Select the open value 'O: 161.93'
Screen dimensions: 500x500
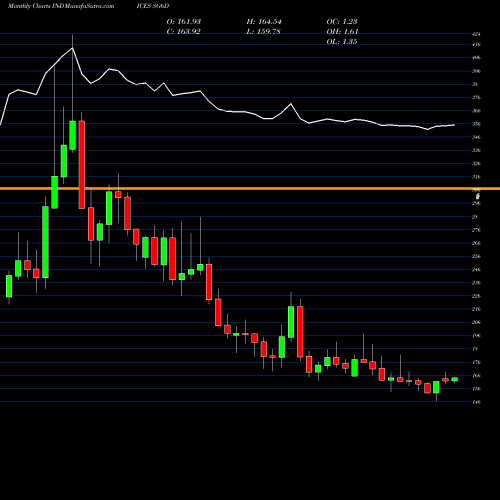184,22
